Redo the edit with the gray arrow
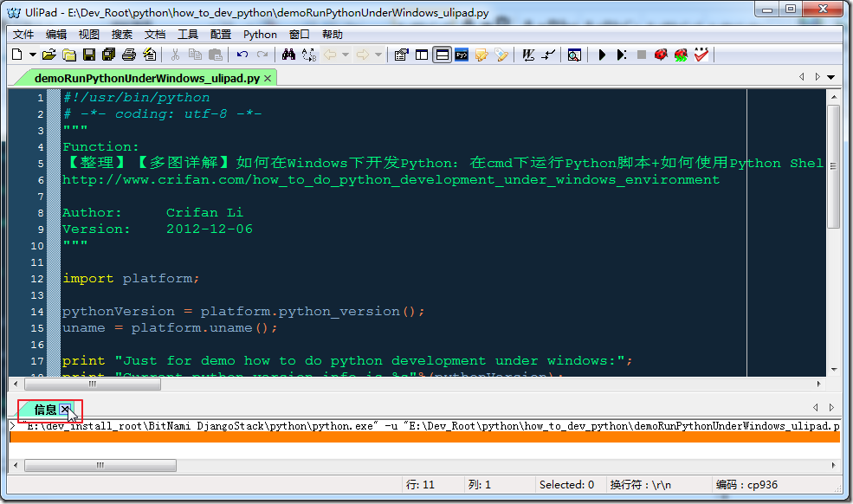 (262, 55)
